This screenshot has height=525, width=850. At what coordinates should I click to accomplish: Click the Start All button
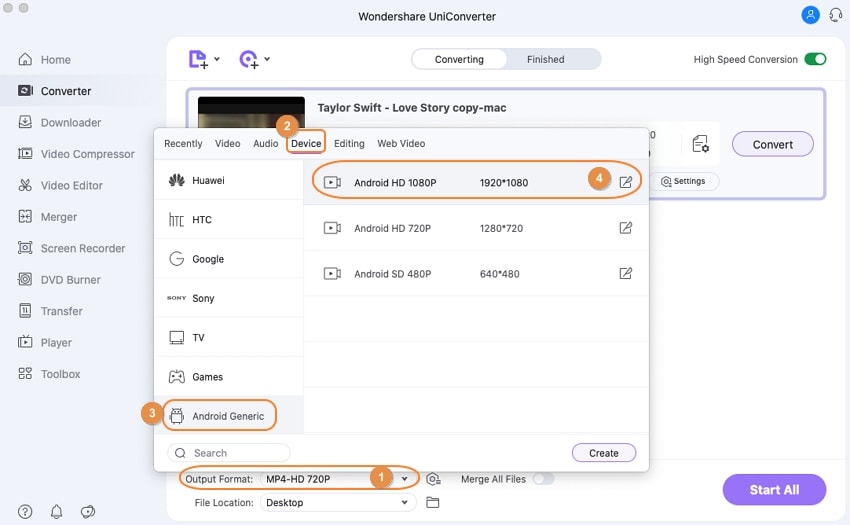click(774, 490)
